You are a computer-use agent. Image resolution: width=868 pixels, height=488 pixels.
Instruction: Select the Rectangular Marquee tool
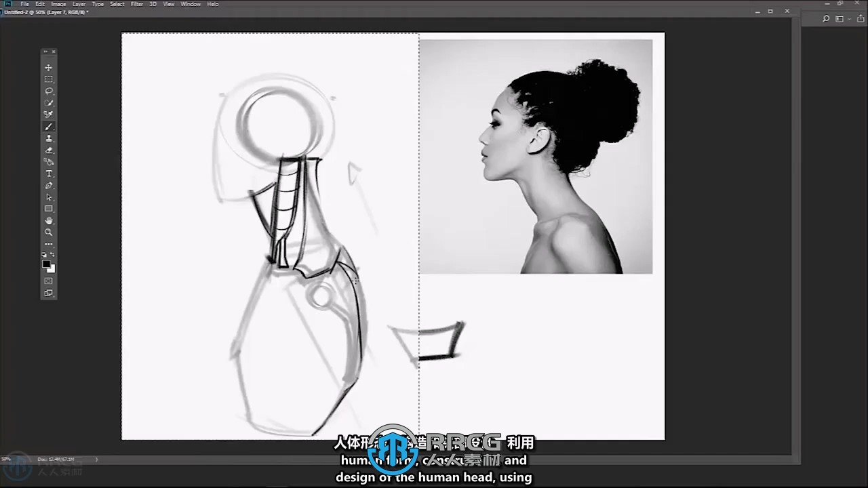(x=49, y=79)
